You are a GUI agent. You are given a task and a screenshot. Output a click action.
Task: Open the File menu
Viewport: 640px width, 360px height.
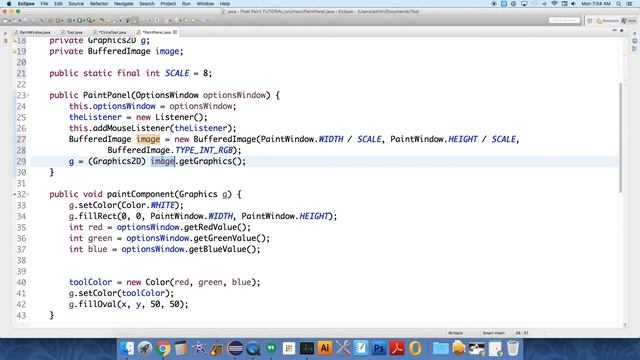tap(44, 4)
